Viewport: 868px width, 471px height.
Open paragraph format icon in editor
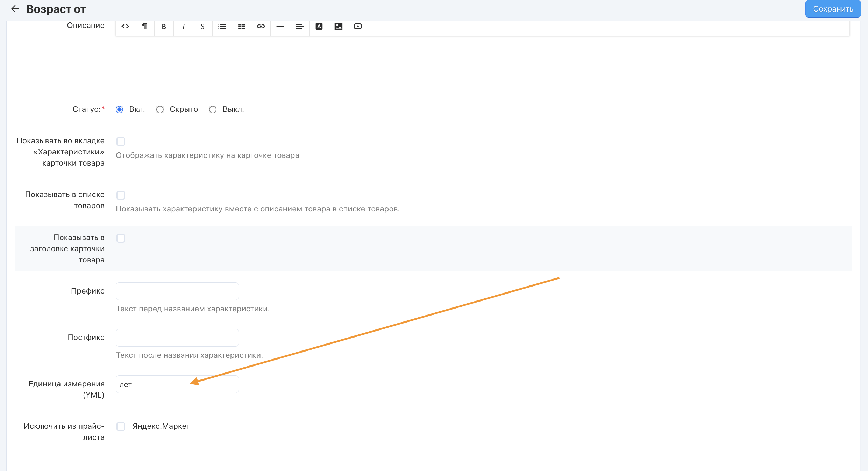click(x=145, y=27)
